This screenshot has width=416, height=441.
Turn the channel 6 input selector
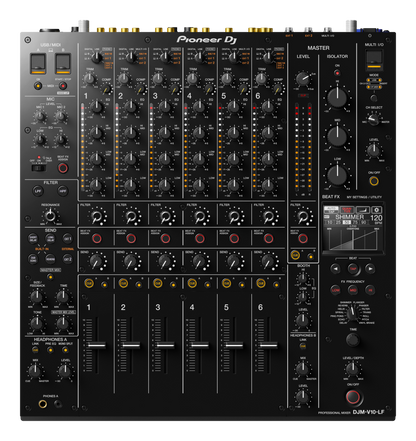tap(269, 58)
